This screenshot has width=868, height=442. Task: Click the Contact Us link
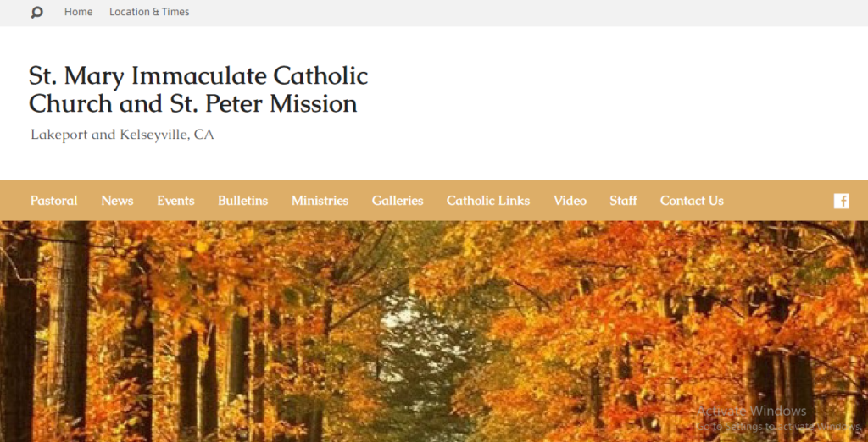click(692, 201)
